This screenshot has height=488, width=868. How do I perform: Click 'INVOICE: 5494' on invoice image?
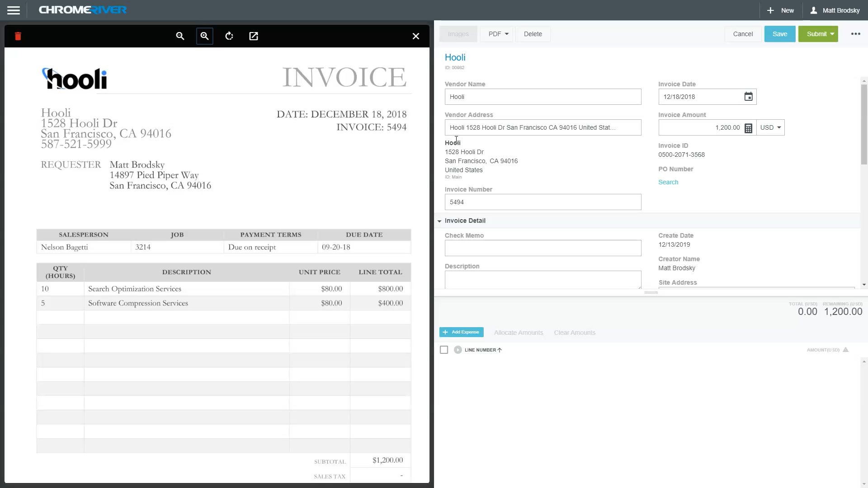click(x=371, y=127)
